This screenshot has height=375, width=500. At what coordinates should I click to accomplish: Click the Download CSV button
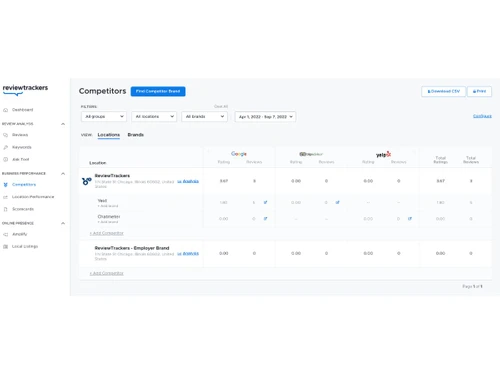(x=443, y=91)
